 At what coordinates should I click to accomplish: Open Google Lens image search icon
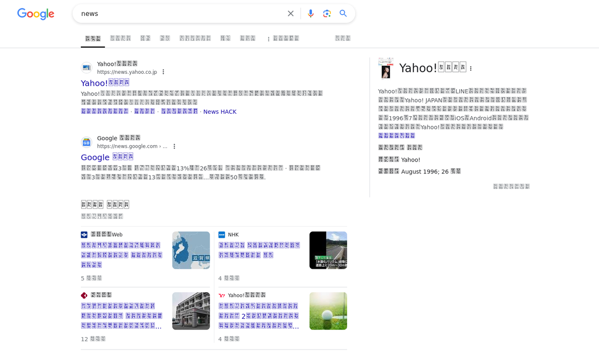tap(327, 13)
